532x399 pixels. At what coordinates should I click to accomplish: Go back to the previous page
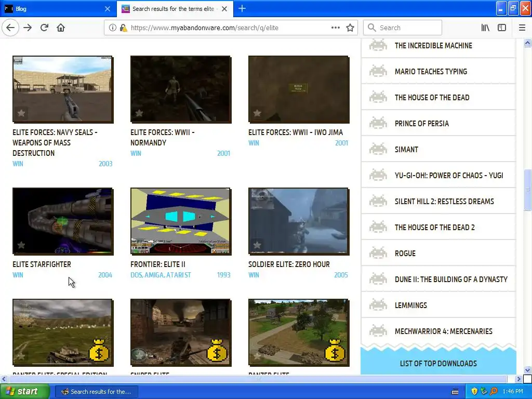coord(10,28)
